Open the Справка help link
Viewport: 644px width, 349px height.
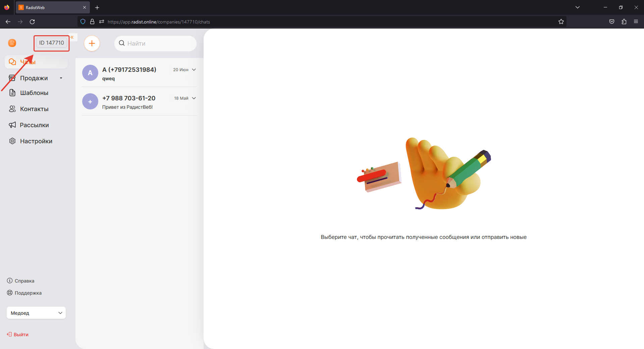[24, 281]
